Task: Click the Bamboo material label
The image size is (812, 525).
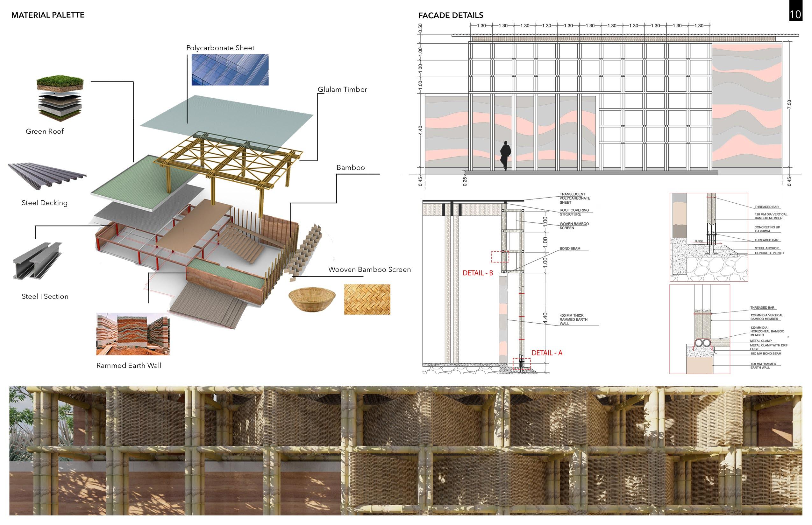Action: click(x=350, y=168)
